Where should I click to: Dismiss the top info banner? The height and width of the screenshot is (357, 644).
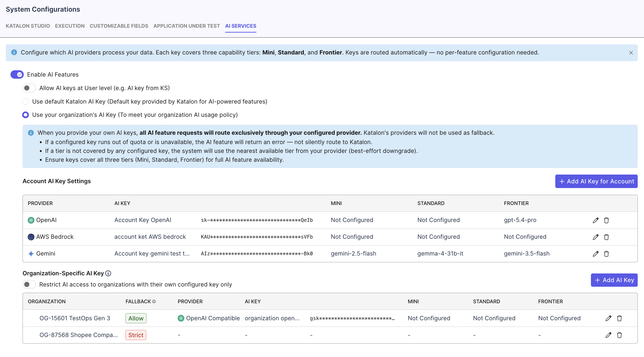coord(631,53)
